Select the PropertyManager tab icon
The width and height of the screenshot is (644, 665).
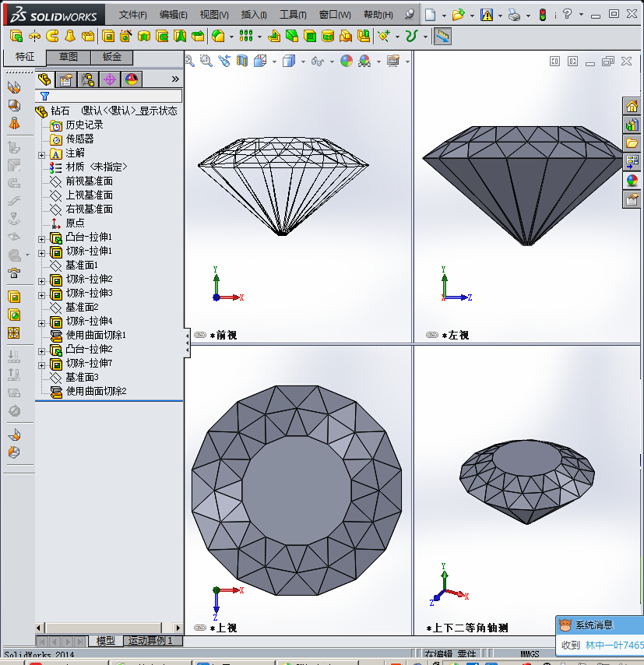[66, 79]
